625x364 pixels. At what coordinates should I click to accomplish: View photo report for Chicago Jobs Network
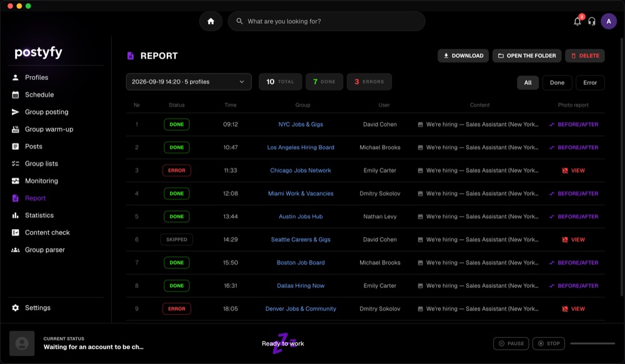pyautogui.click(x=573, y=170)
